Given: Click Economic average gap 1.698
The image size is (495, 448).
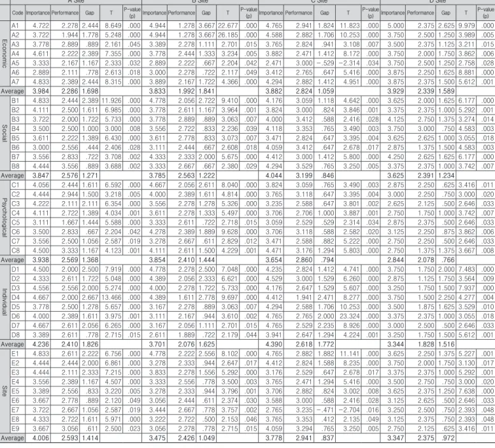Looking at the screenshot, I should click(90, 91).
